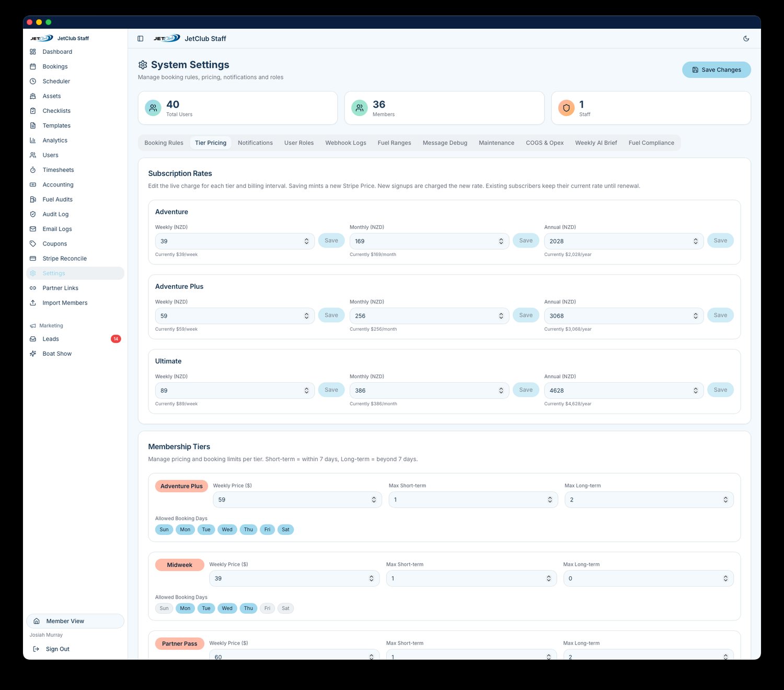Disable Thu for Midweek booking days
This screenshot has width=784, height=690.
click(x=248, y=609)
